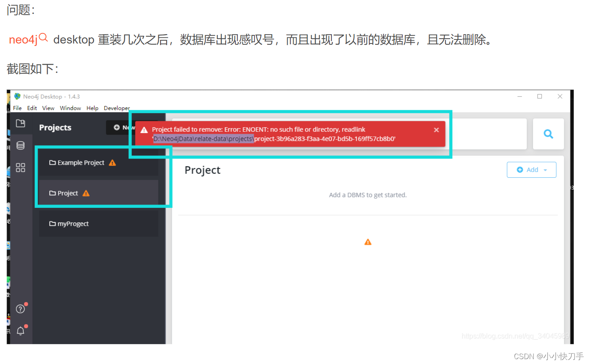The width and height of the screenshot is (590, 364).
Task: Open the Help menu
Action: [x=92, y=108]
